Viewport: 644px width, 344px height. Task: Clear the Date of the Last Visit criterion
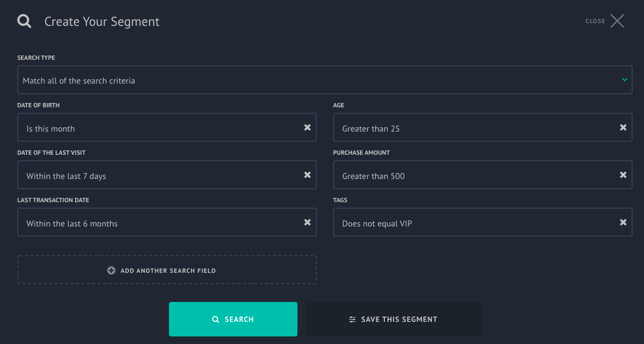click(307, 175)
